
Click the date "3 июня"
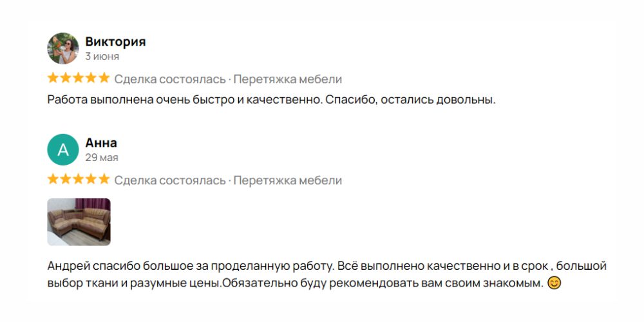pos(102,56)
